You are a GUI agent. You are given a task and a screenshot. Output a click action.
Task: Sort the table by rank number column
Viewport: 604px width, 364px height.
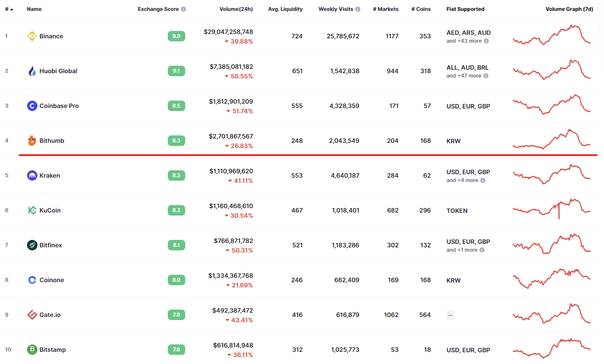point(9,9)
